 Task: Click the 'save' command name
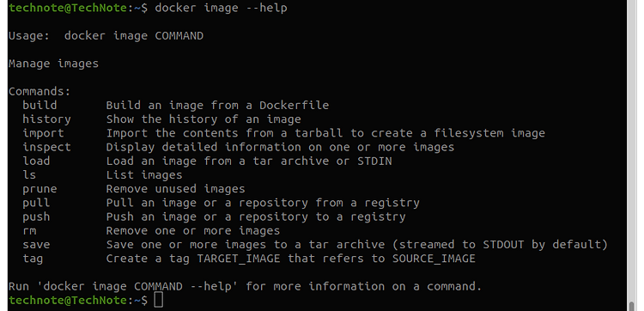37,245
